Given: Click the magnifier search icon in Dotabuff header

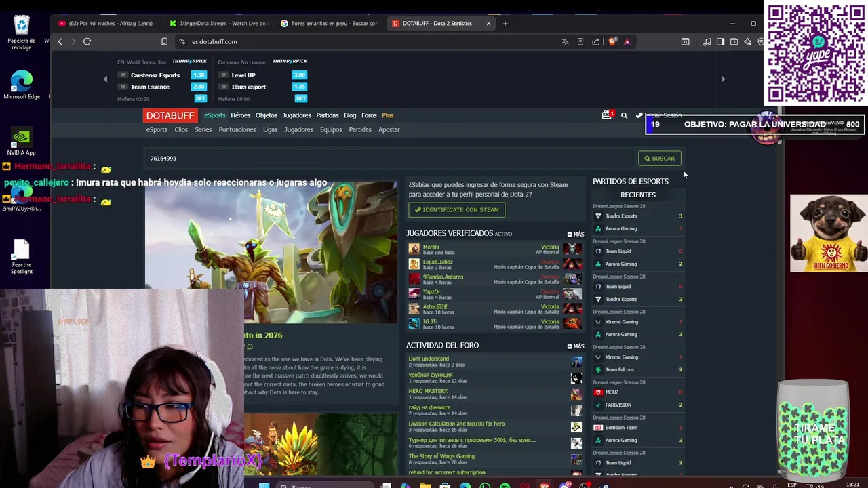Looking at the screenshot, I should [625, 115].
